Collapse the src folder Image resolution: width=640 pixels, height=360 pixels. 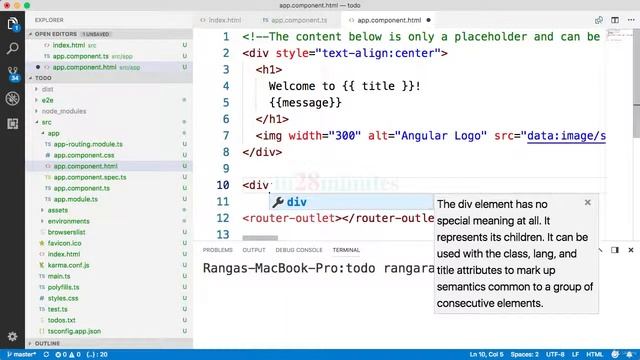click(46, 122)
